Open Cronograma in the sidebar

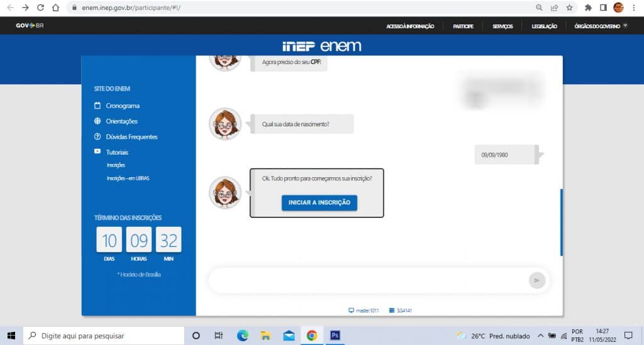tap(123, 106)
